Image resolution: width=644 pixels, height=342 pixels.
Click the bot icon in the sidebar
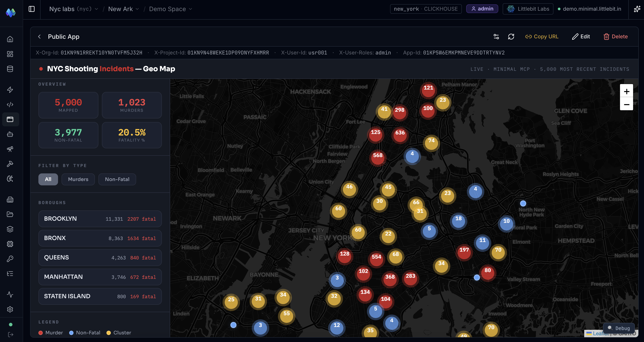[x=10, y=134]
